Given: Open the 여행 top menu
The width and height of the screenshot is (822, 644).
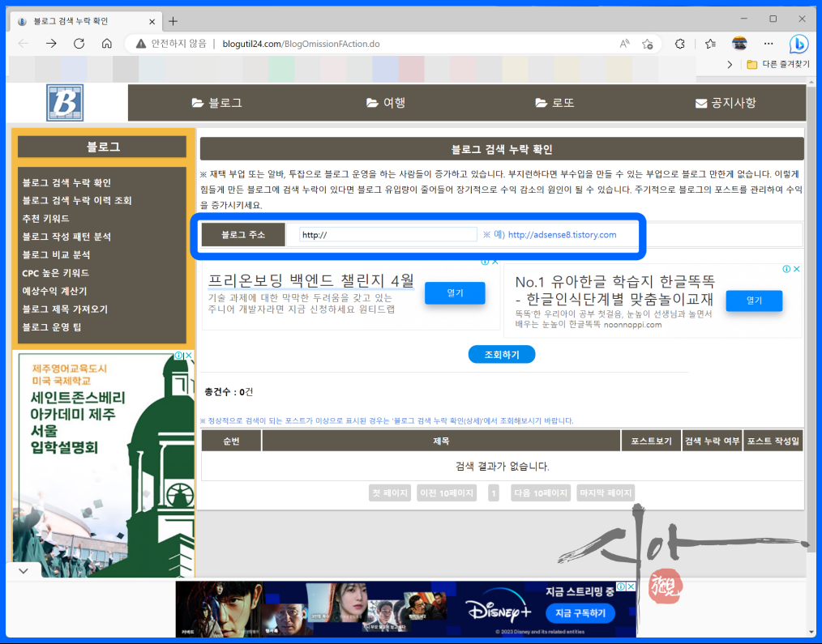Looking at the screenshot, I should pyautogui.click(x=386, y=103).
